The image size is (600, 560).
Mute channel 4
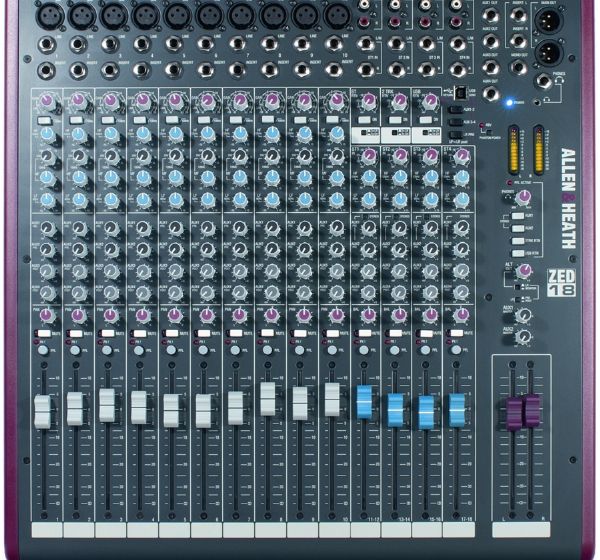[x=139, y=333]
